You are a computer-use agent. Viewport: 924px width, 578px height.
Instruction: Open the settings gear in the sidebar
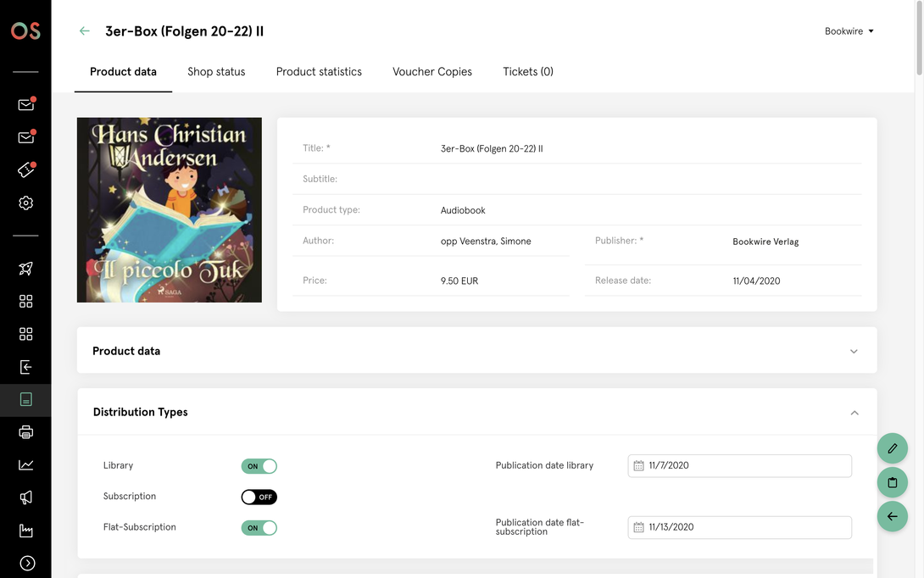click(25, 203)
